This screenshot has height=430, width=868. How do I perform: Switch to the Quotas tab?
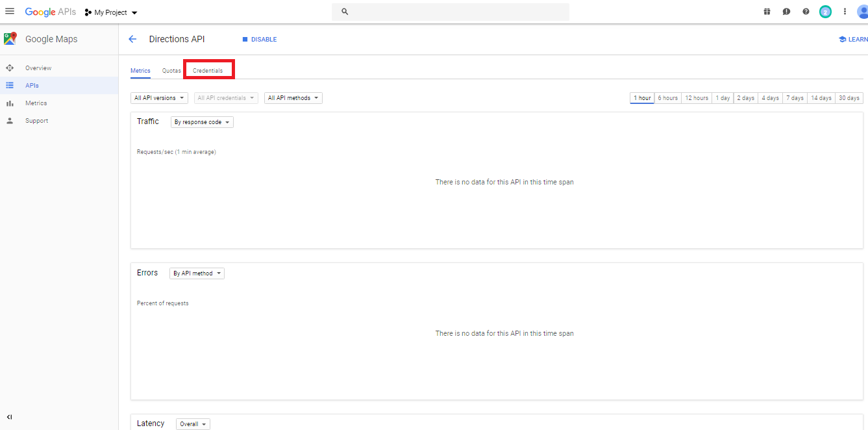click(171, 71)
